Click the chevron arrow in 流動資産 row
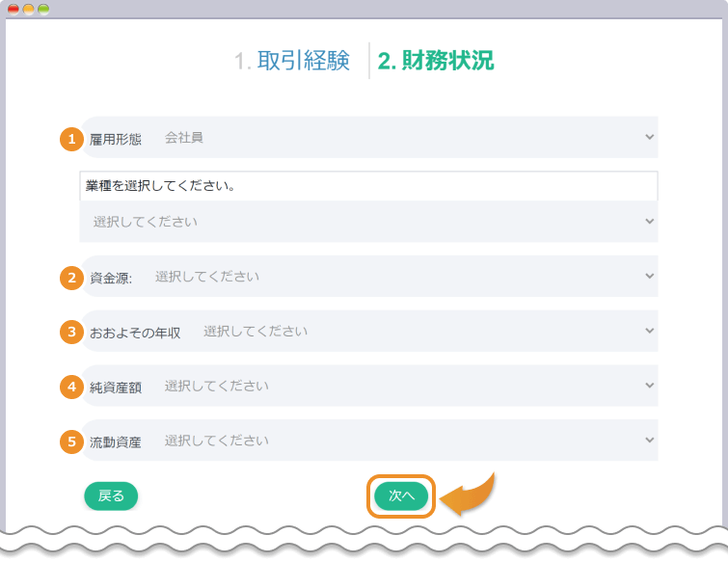Screen dimensions: 728x562 (x=650, y=440)
